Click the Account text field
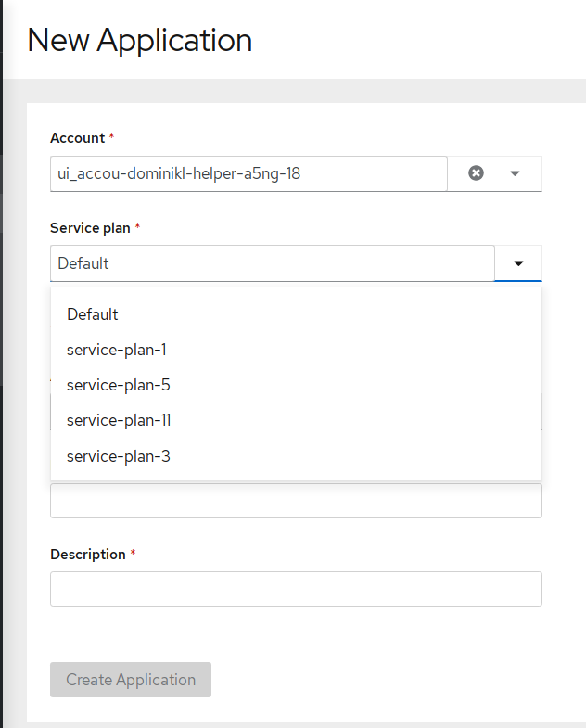The width and height of the screenshot is (586, 728). click(x=248, y=173)
